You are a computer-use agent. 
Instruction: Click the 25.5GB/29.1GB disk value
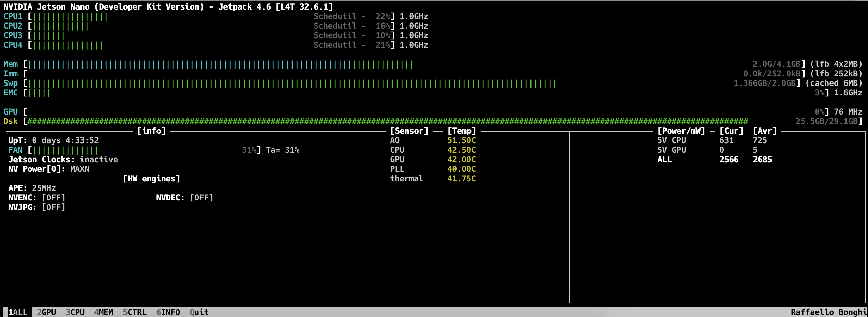[827, 121]
